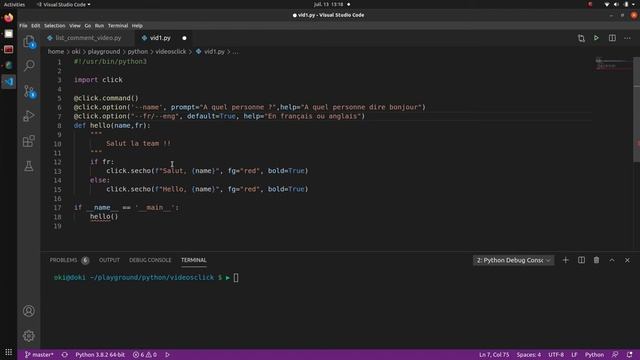The height and width of the screenshot is (360, 640).
Task: Open the Go menu
Action: coord(88,26)
